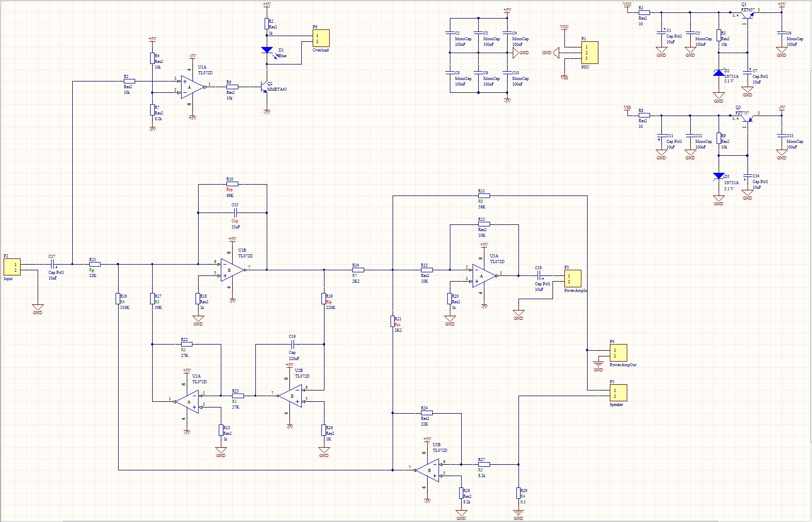Click the 'FZT657' part label
This screenshot has height=522, width=812.
[748, 10]
